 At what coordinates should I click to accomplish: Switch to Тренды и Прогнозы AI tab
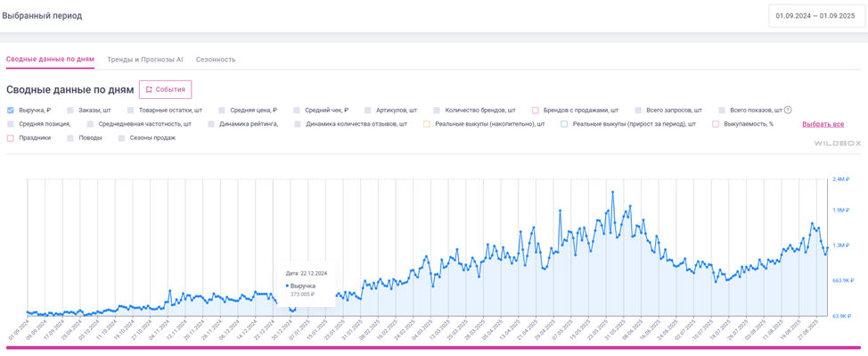(x=145, y=59)
